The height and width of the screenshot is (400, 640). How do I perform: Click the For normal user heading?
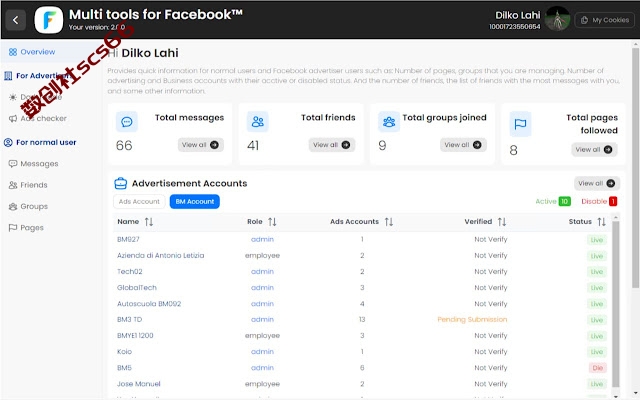(46, 142)
